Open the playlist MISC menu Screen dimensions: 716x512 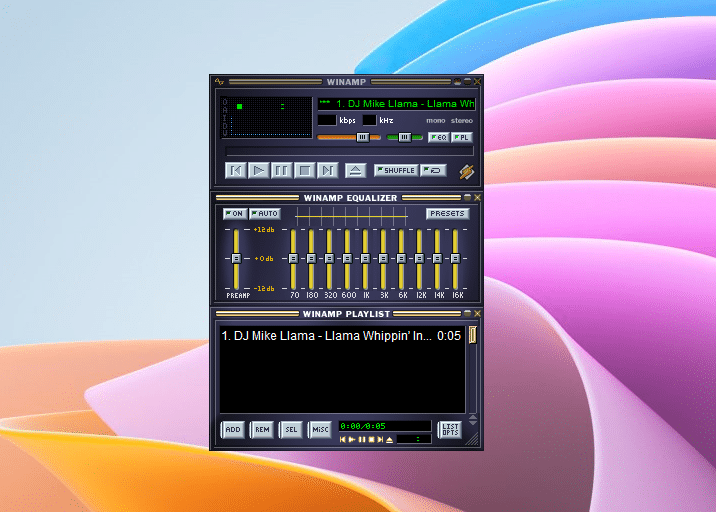(319, 429)
